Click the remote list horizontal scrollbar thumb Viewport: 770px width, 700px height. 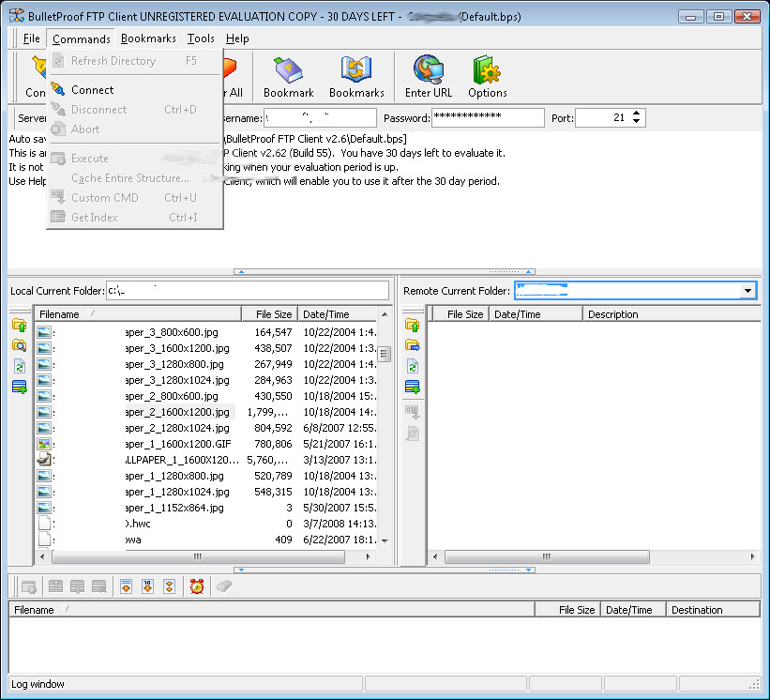coord(547,556)
